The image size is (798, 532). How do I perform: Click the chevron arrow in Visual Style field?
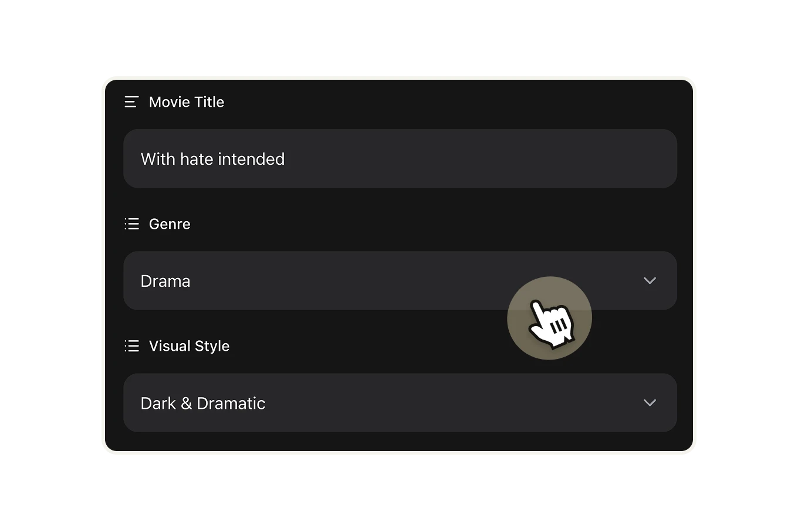649,403
